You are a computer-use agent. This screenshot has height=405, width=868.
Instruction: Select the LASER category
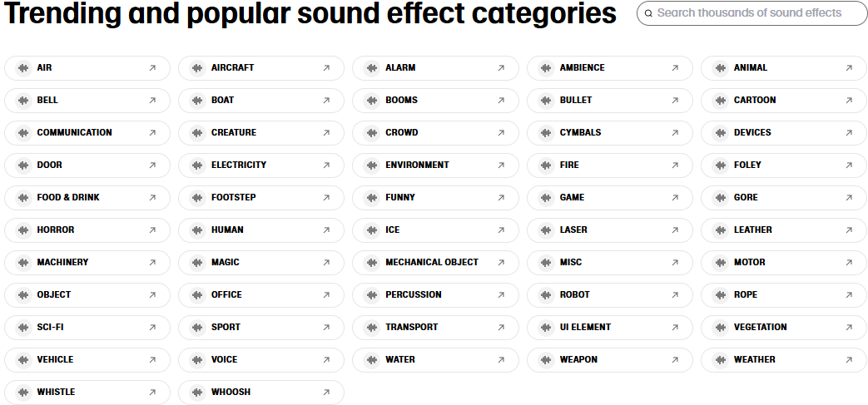[610, 230]
